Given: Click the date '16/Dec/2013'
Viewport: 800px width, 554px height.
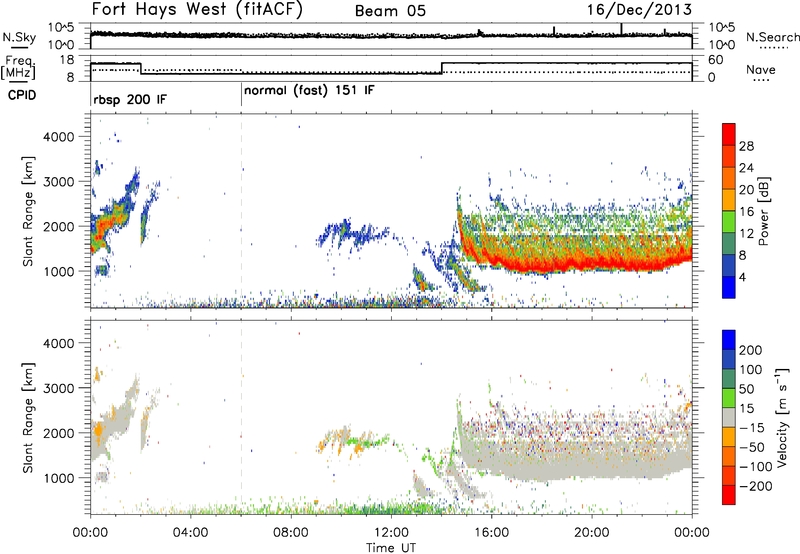Looking at the screenshot, I should point(639,10).
